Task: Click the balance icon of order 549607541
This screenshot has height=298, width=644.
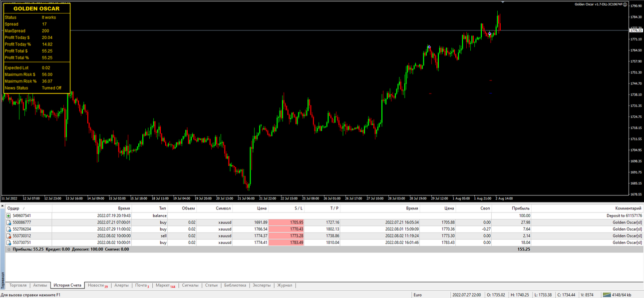Action: (8, 215)
